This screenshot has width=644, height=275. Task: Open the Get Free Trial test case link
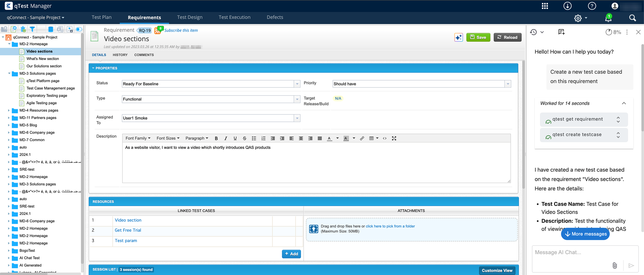point(128,230)
